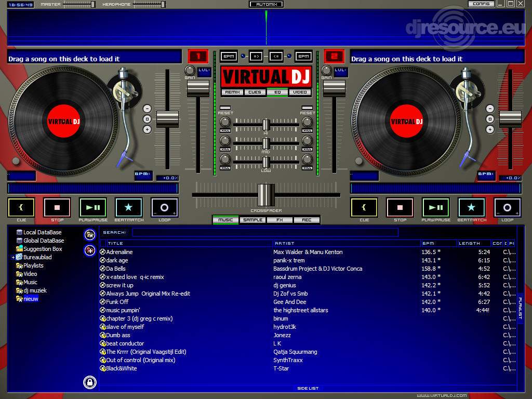Viewport: 532px width, 399px height.
Task: Open the Sample tab
Action: pyautogui.click(x=253, y=220)
